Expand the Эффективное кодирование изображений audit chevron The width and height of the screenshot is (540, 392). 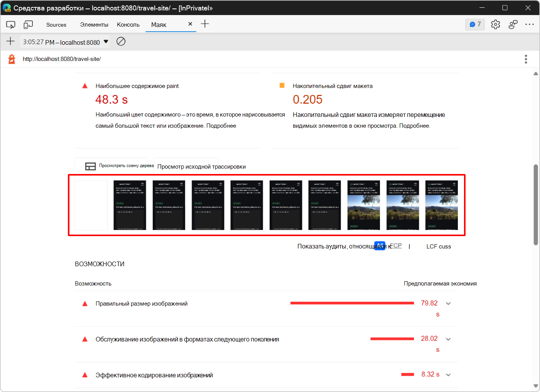coord(448,375)
